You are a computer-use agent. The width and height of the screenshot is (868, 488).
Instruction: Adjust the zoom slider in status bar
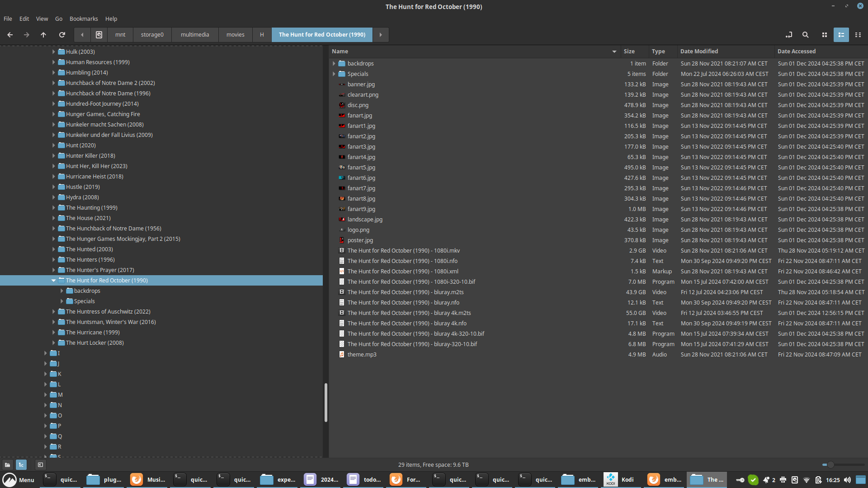(830, 465)
